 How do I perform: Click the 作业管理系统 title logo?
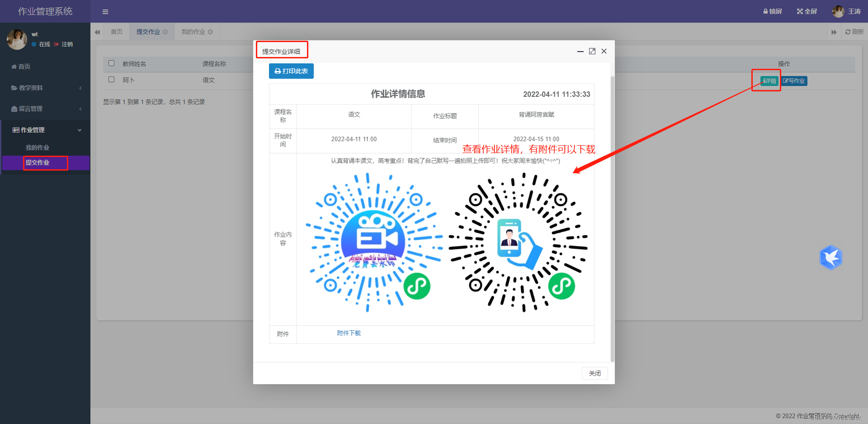(45, 11)
